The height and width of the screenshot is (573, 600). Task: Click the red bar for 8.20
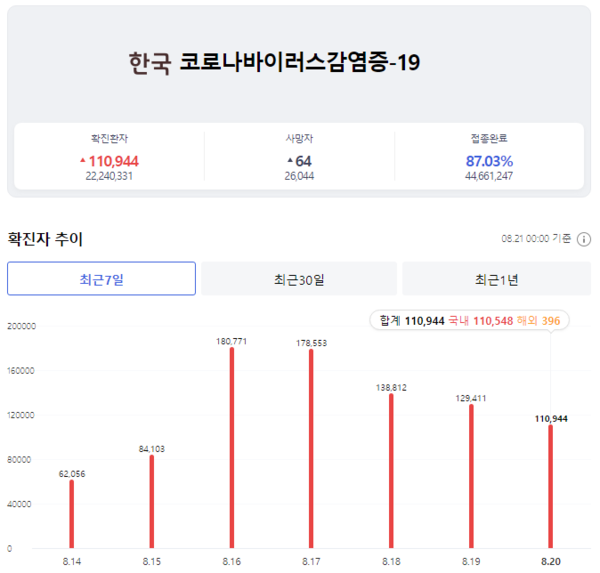pyautogui.click(x=551, y=486)
